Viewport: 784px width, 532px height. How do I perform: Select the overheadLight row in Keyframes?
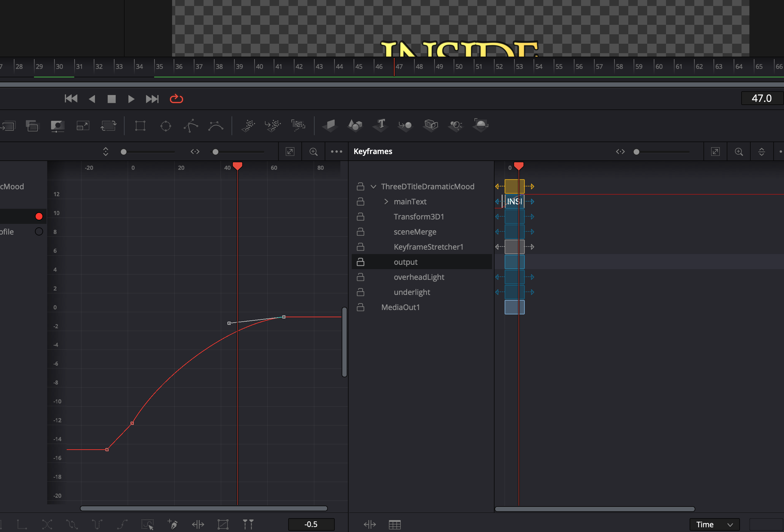click(422, 277)
